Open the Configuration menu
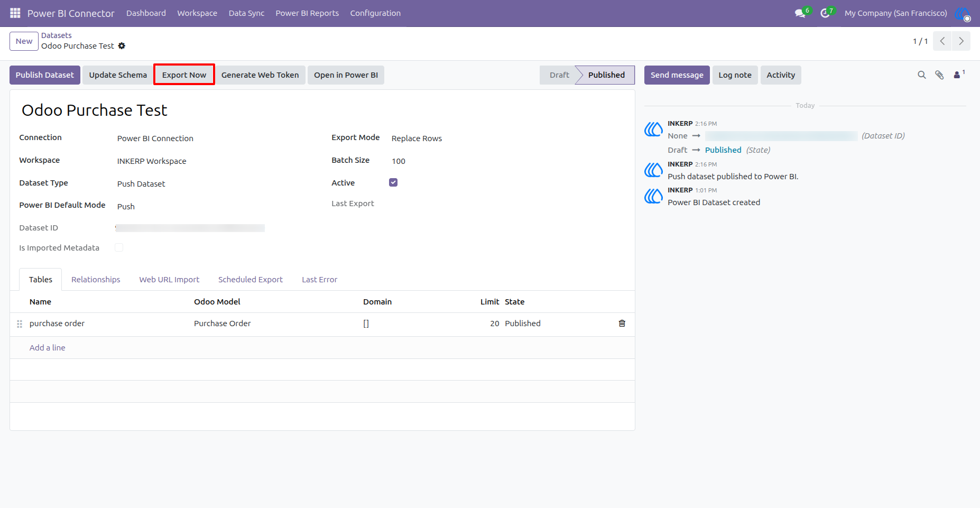Screen dimensions: 980x508 pyautogui.click(x=375, y=13)
